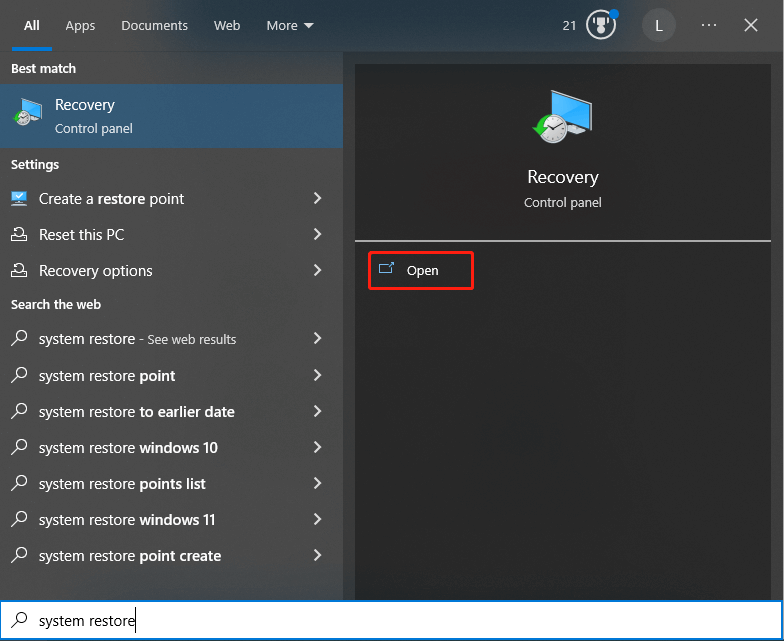Close the search panel with X
The image size is (784, 641).
[x=751, y=26]
